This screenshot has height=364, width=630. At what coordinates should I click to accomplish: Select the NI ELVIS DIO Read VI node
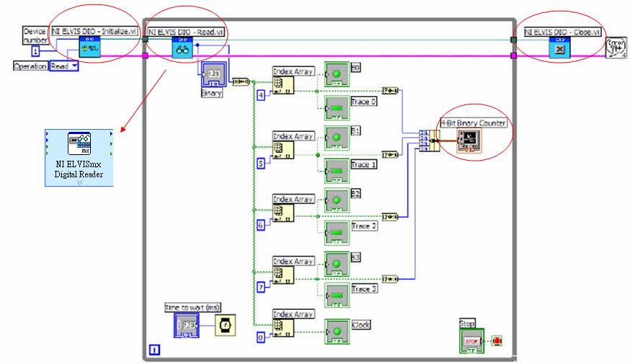click(x=181, y=49)
